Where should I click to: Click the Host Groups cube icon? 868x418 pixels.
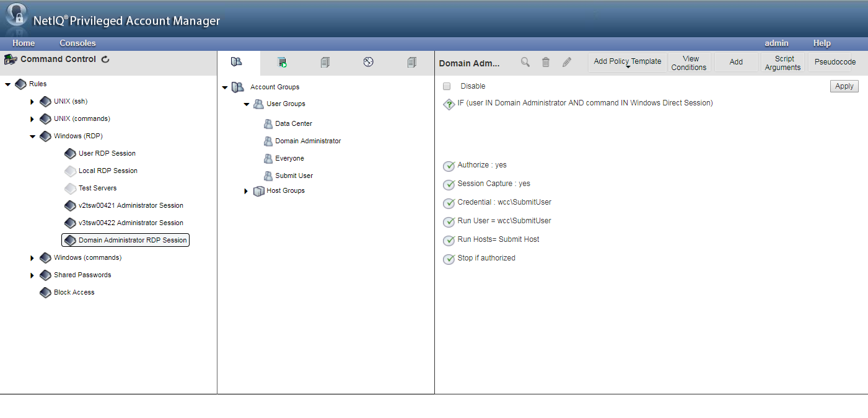[x=259, y=191]
